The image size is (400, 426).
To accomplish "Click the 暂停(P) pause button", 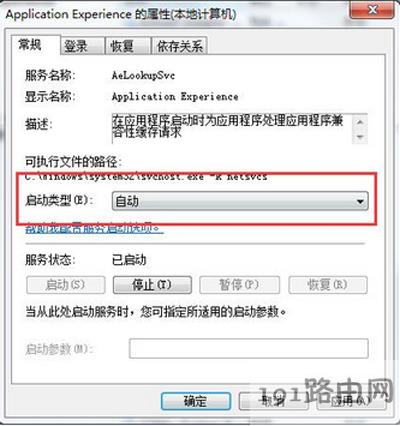I will click(239, 285).
